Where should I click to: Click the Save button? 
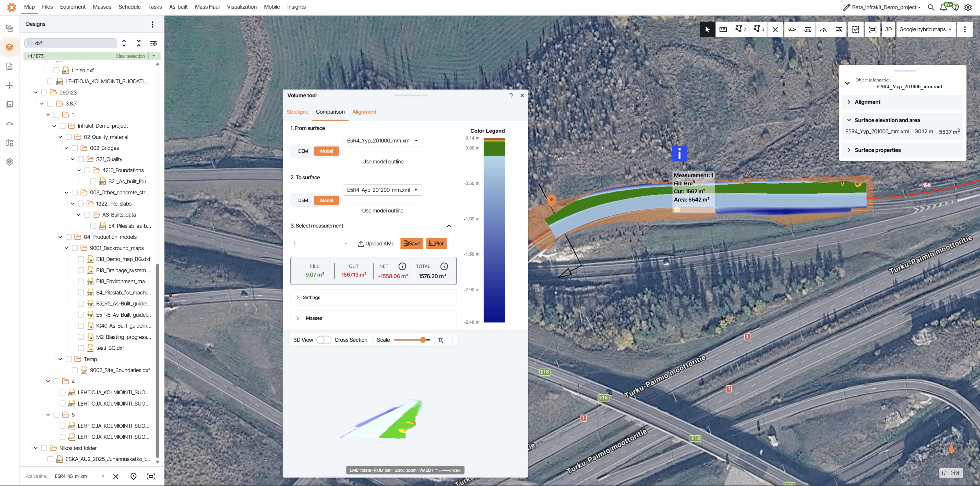pyautogui.click(x=412, y=244)
